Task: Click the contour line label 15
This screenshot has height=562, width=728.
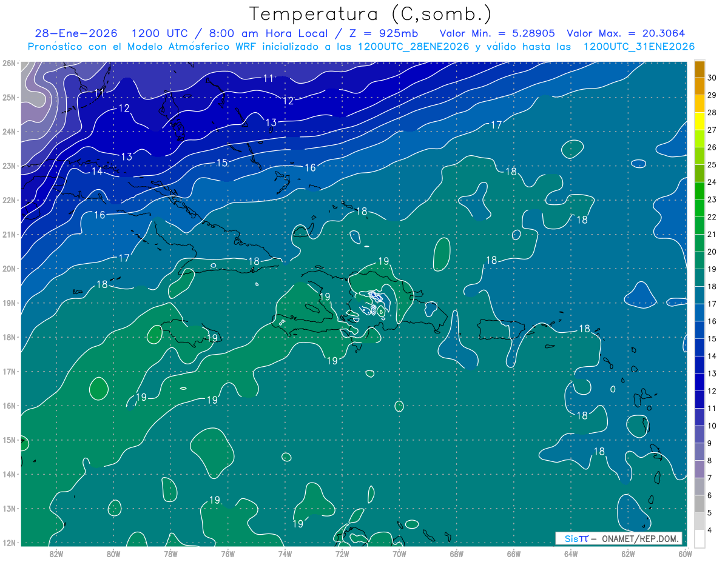Action: point(222,163)
